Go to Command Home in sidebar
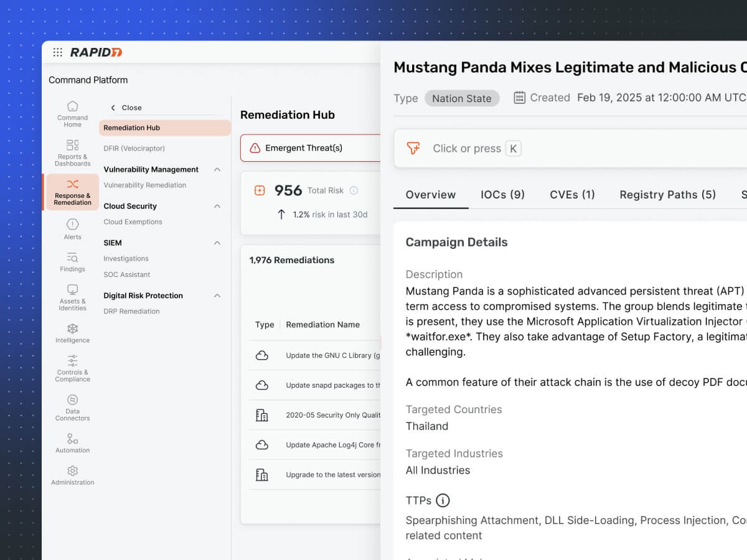The image size is (747, 560). coord(73,114)
